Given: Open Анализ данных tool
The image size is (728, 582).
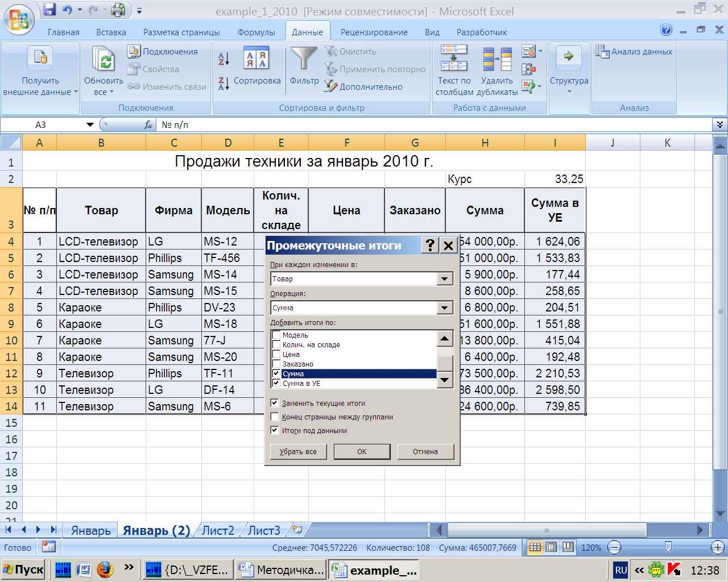Looking at the screenshot, I should click(x=634, y=52).
